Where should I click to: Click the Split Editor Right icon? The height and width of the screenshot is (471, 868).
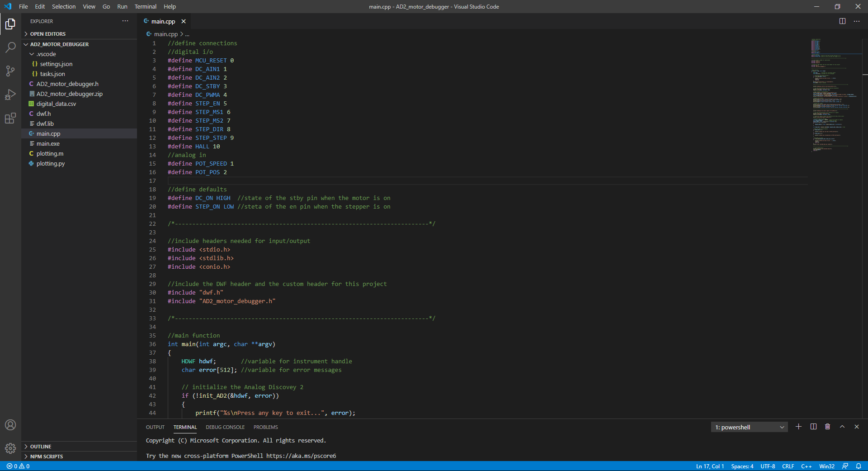pyautogui.click(x=842, y=21)
